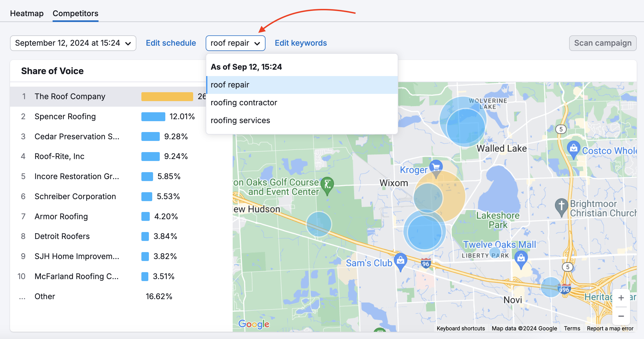Viewport: 644px width, 339px height.
Task: Open the 'roof repair' keyword dropdown
Action: (x=235, y=43)
